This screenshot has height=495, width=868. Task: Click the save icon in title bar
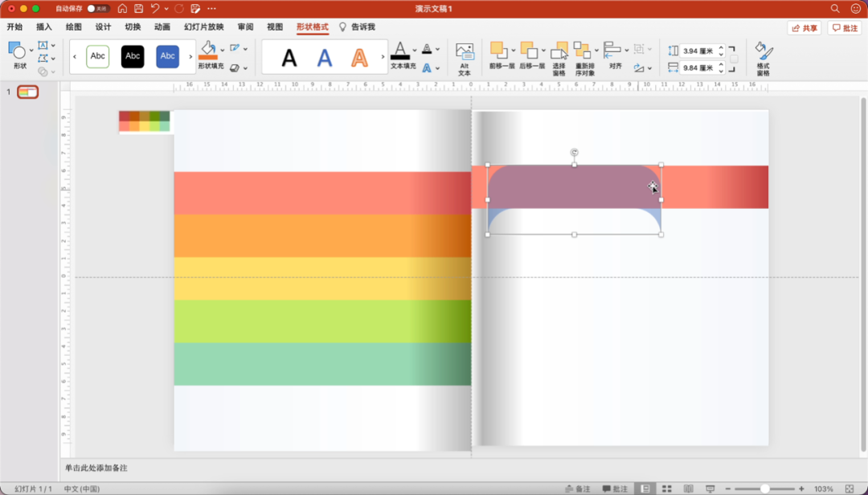pyautogui.click(x=138, y=8)
